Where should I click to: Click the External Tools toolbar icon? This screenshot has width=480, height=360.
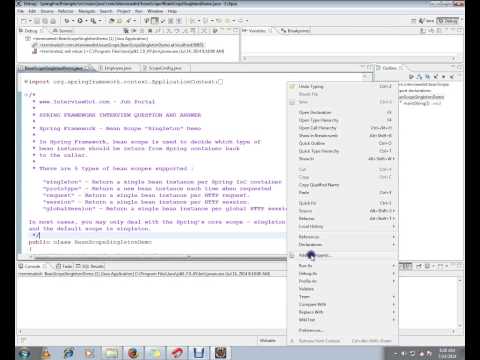(93, 21)
